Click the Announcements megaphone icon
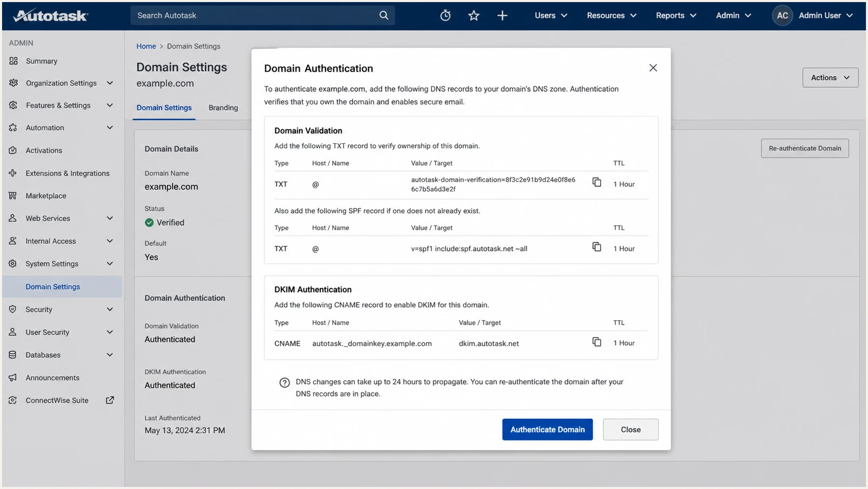 click(x=13, y=377)
